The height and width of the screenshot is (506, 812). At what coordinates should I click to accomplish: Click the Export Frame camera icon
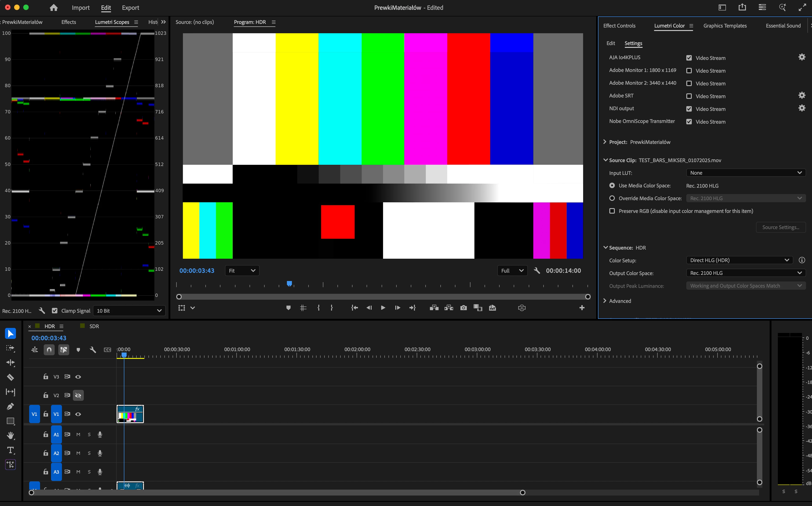click(x=463, y=308)
